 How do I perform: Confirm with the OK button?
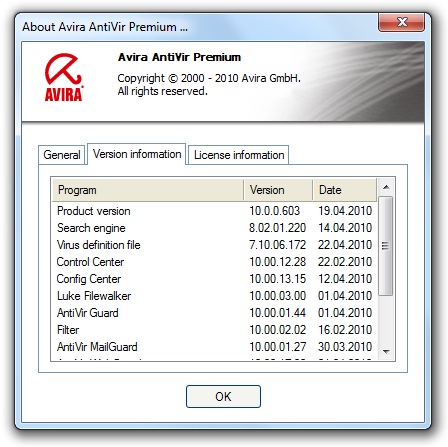pyautogui.click(x=223, y=397)
